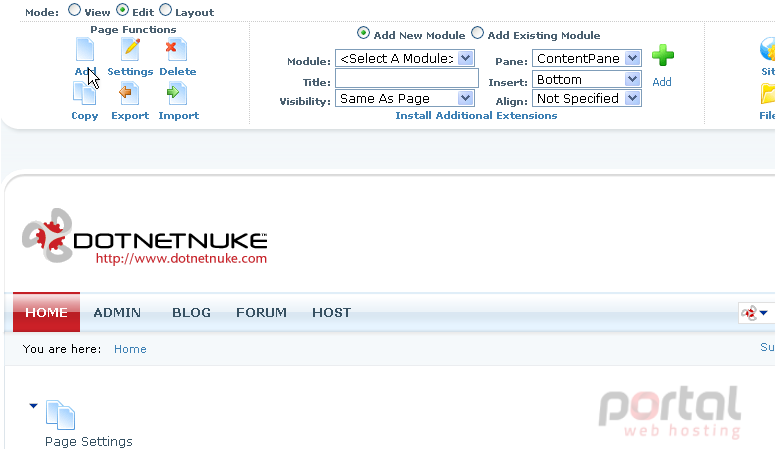Open the HOST menu
This screenshot has width=776, height=450.
[x=332, y=313]
